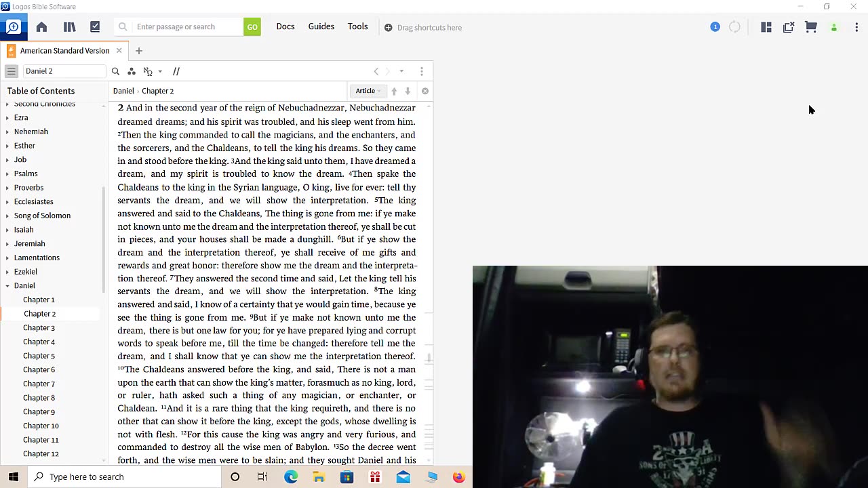Open the parallel resources dropdown arrow
Viewport: 868px width, 488px height.
[x=160, y=71]
